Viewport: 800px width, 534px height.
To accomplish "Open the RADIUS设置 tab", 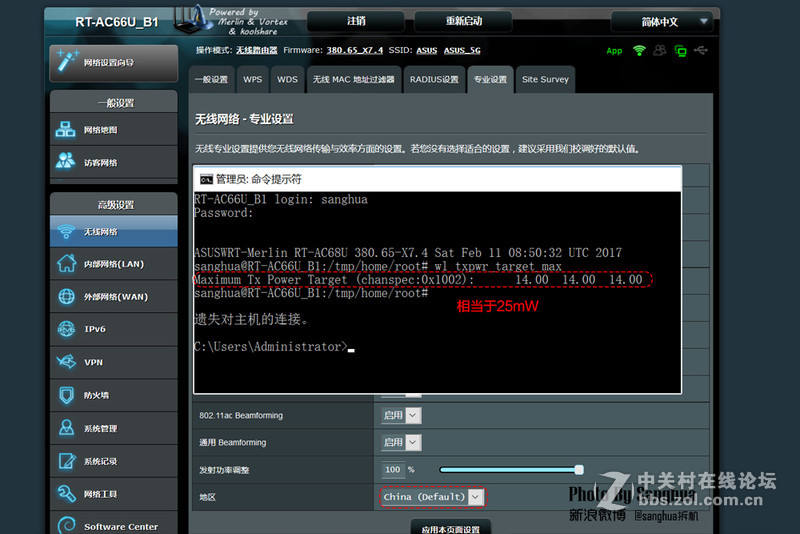I will [x=434, y=80].
